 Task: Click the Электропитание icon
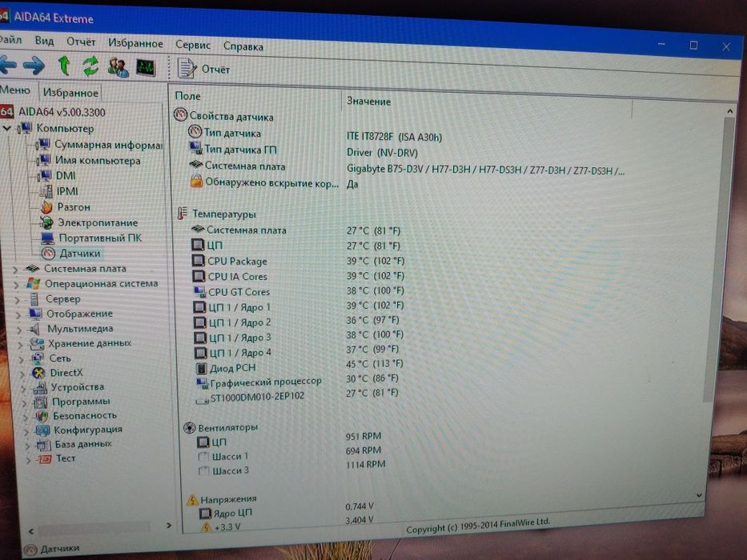point(46,222)
